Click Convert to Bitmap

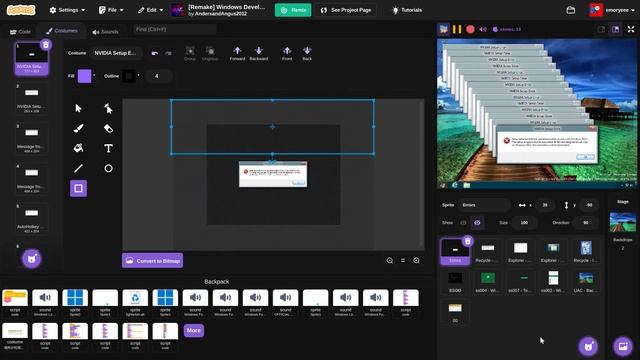[x=153, y=260]
